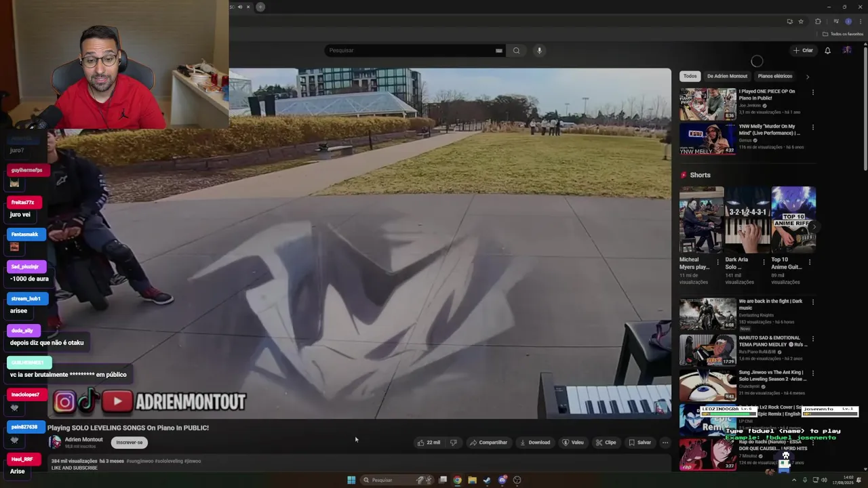Open Chrome from the taskbar

click(x=458, y=480)
